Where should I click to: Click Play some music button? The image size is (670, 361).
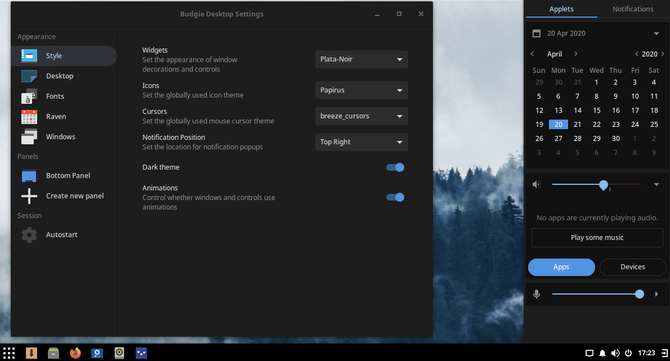[597, 238]
